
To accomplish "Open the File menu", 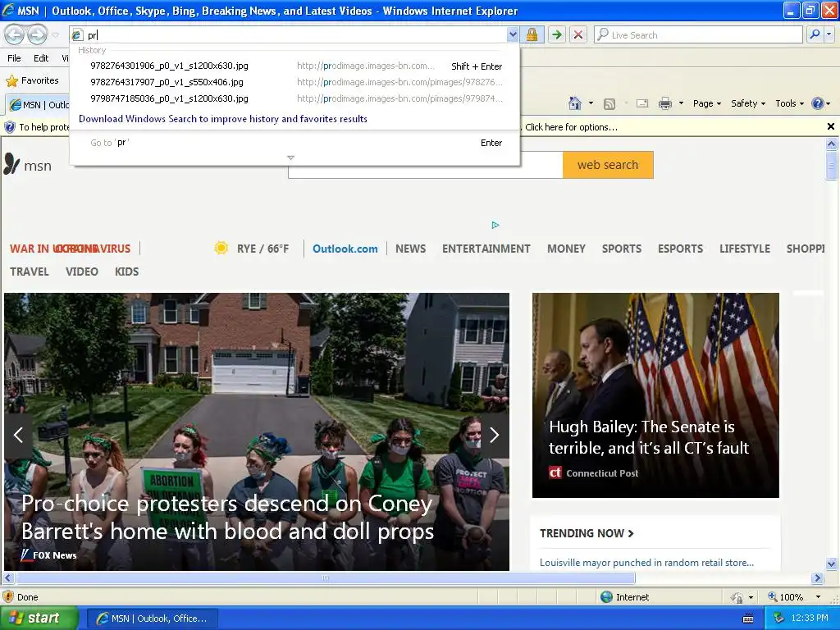I will click(15, 58).
